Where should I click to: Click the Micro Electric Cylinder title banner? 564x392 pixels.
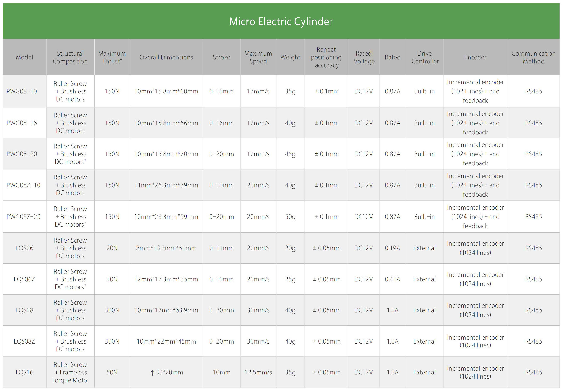pyautogui.click(x=281, y=21)
